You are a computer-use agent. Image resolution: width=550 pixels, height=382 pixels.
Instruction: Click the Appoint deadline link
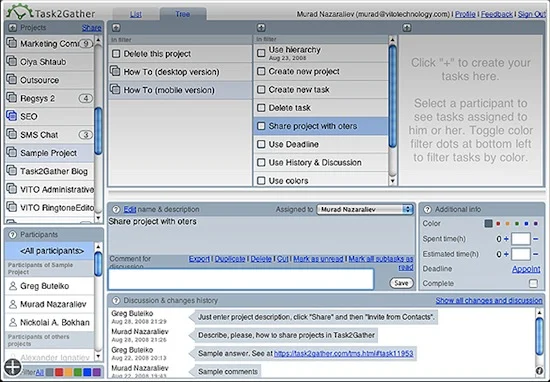[526, 269]
